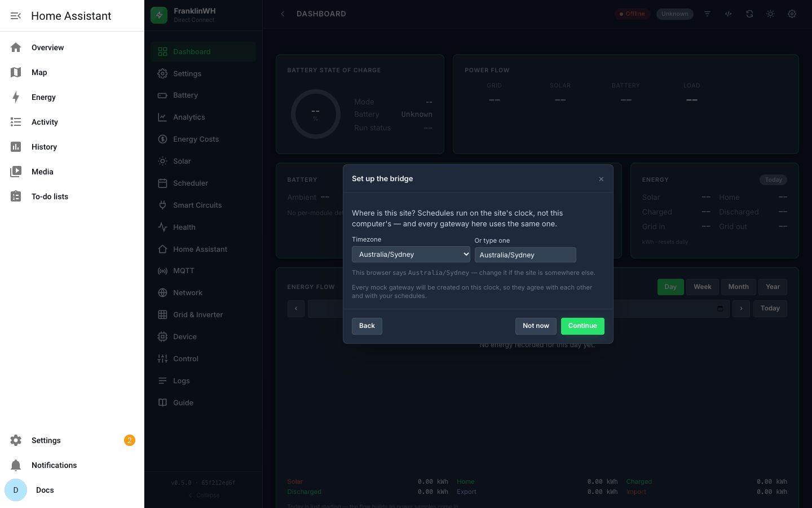Viewport: 812px width, 508px height.
Task: Go to next day in energy flow
Action: (741, 309)
